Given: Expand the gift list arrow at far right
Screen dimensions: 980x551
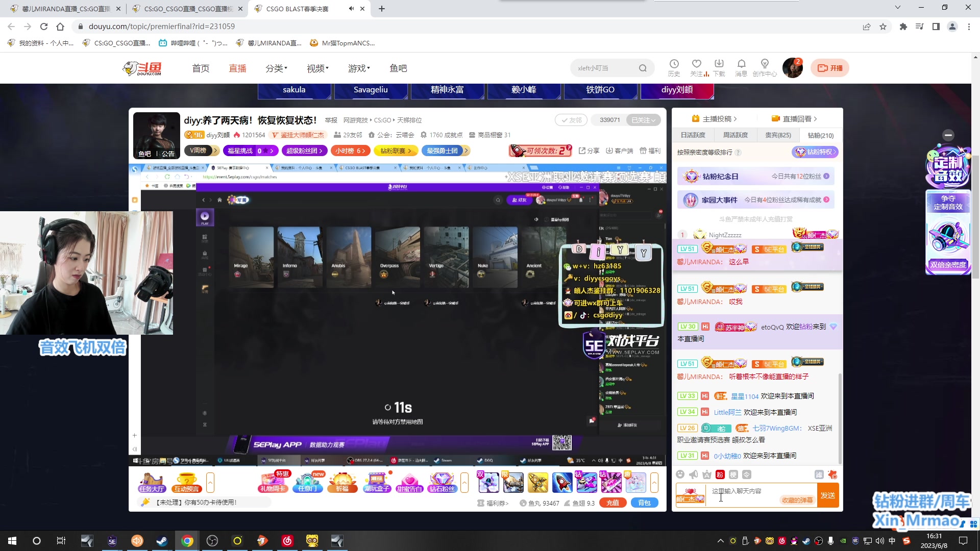Looking at the screenshot, I should pyautogui.click(x=654, y=482).
